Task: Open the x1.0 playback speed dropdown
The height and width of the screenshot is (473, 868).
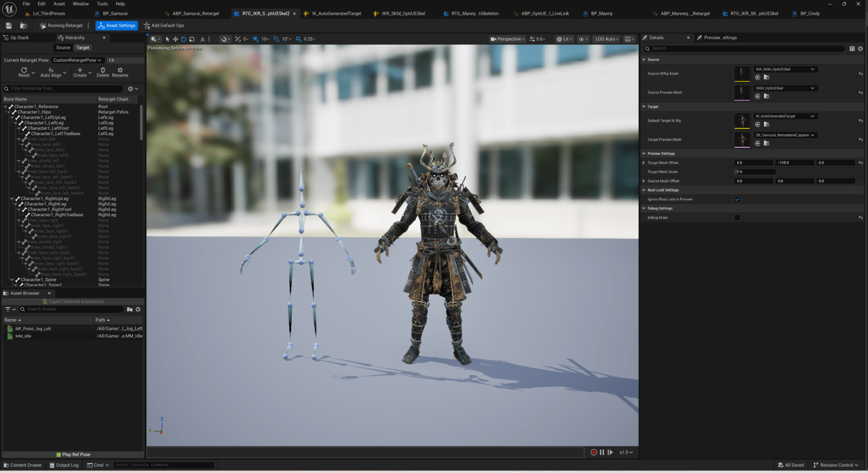Action: pyautogui.click(x=626, y=452)
